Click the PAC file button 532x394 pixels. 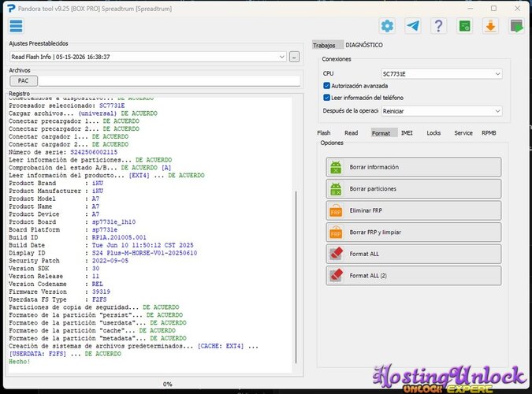tap(24, 80)
